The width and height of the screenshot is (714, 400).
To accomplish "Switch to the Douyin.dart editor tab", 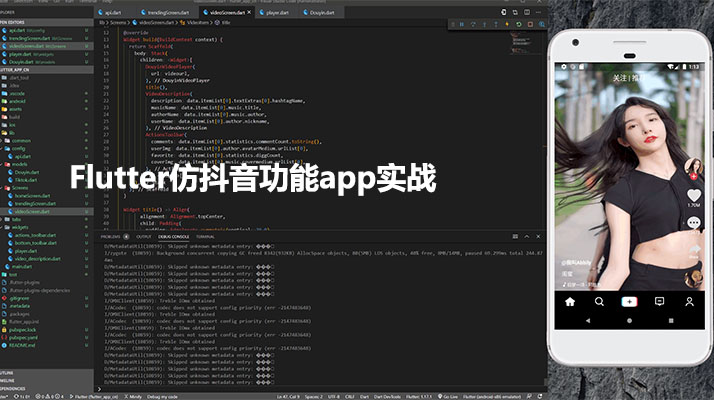I will tap(319, 13).
